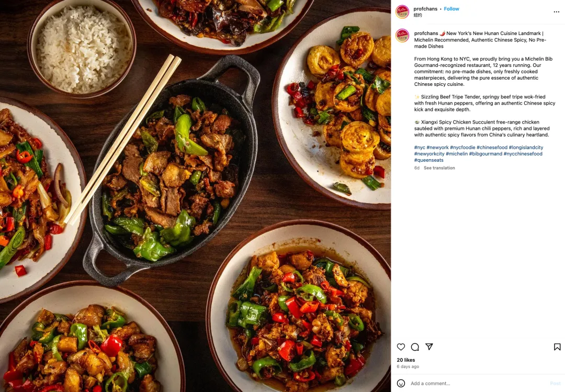
Task: Click profchans avatar beside caption
Action: tap(402, 36)
